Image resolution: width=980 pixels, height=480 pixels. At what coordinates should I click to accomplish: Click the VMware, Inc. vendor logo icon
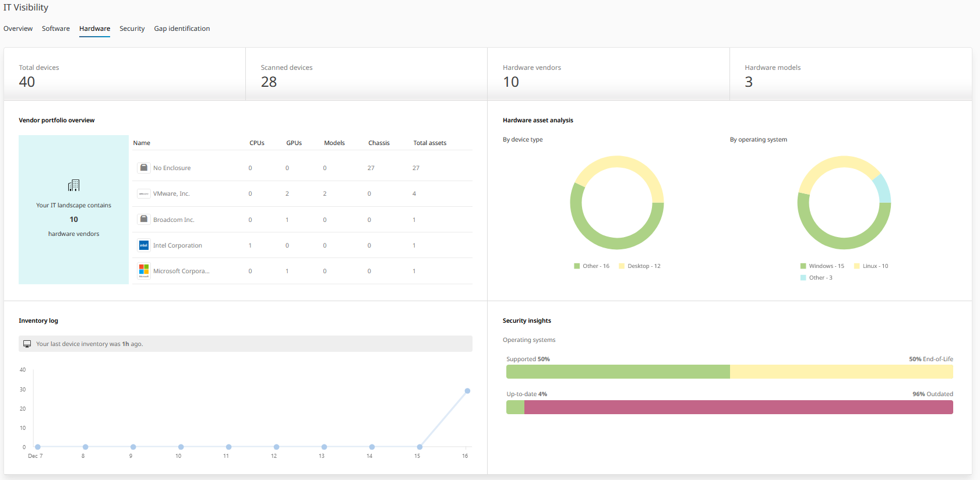click(143, 194)
